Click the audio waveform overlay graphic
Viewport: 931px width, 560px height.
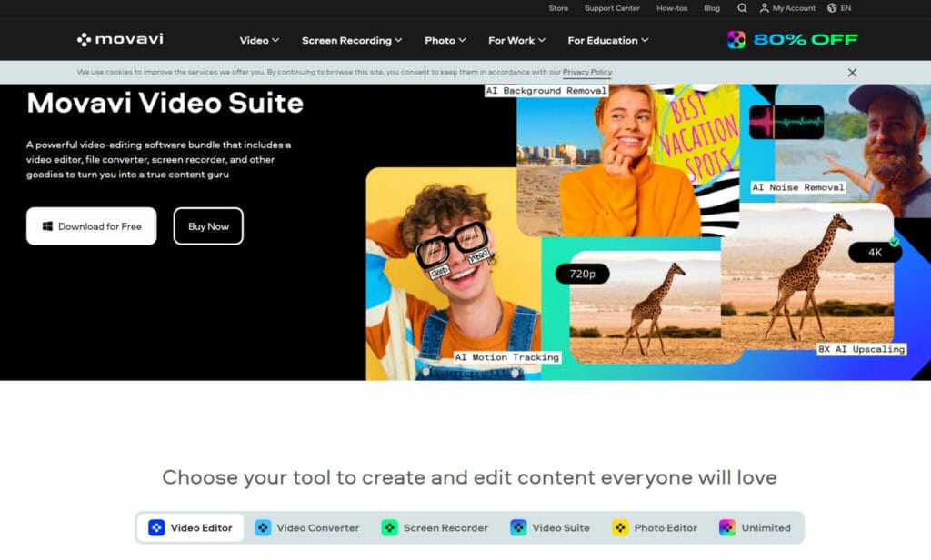[x=786, y=123]
